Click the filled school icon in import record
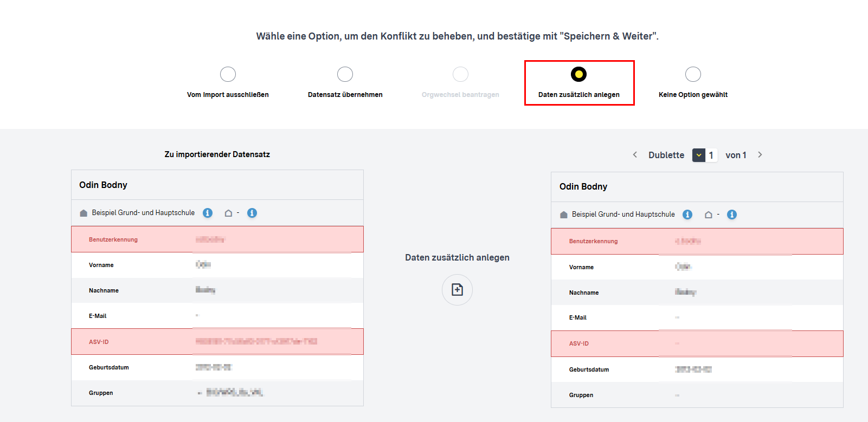 point(83,213)
